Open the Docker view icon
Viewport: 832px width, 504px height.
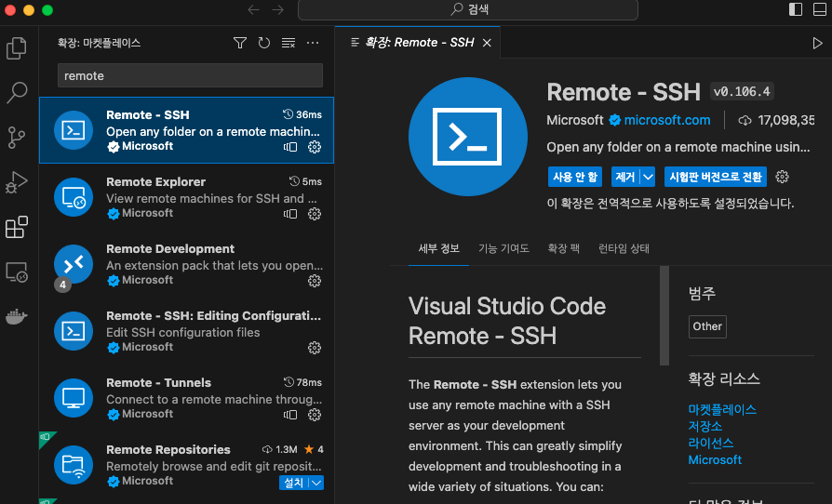[x=17, y=316]
